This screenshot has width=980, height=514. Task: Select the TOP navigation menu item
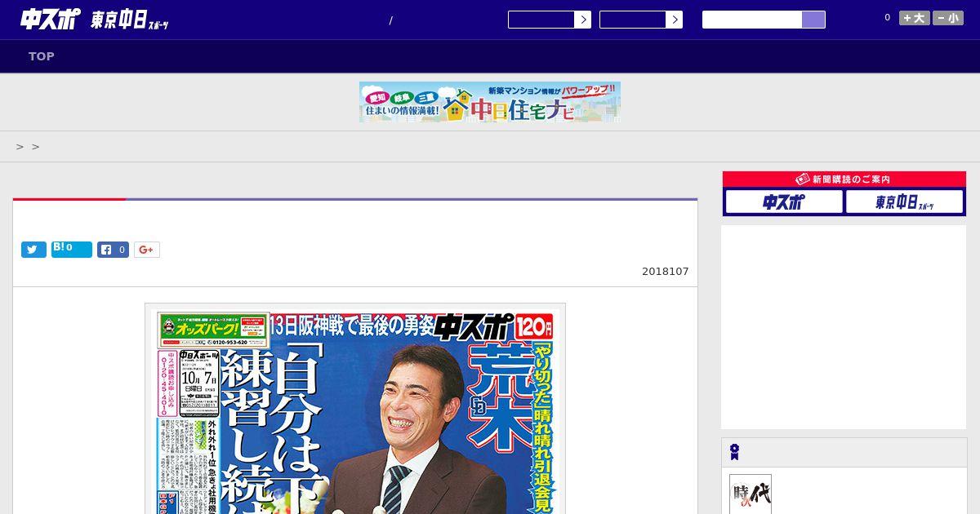42,56
